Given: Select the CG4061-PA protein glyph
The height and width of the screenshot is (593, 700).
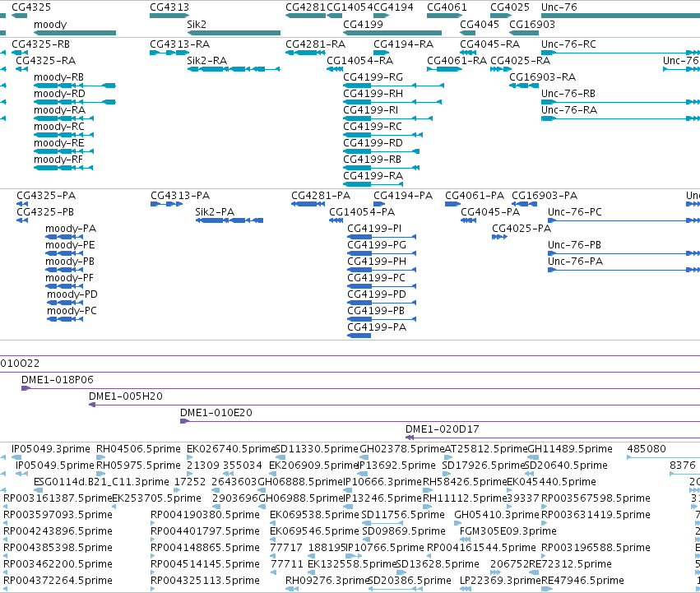Looking at the screenshot, I should [x=452, y=204].
